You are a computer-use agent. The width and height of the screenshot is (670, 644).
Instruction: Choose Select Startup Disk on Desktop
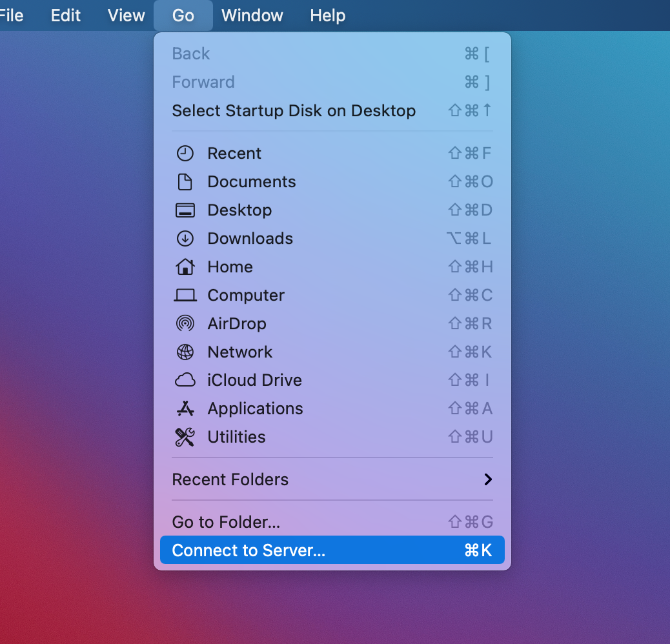332,110
